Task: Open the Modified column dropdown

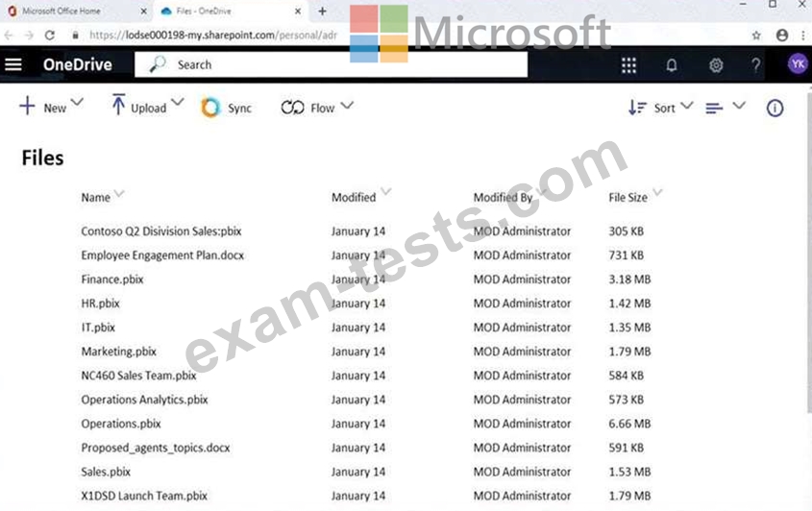Action: (385, 191)
